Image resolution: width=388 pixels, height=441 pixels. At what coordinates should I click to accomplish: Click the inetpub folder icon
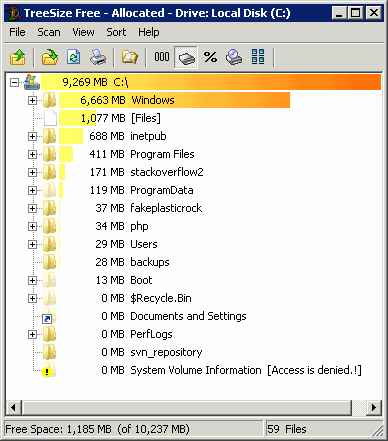49,136
